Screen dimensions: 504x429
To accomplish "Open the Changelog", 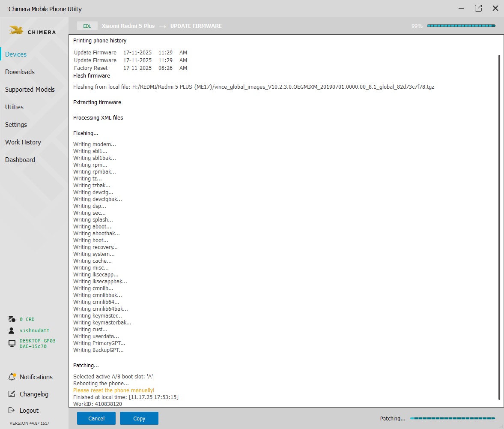I will pyautogui.click(x=34, y=394).
